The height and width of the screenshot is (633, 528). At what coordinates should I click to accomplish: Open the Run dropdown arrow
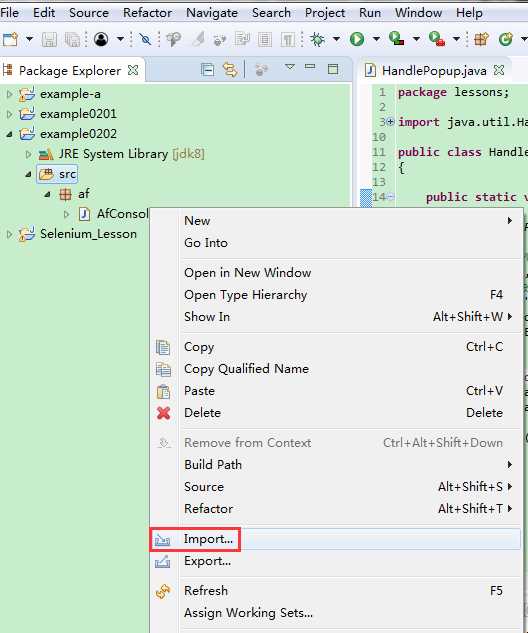(x=376, y=39)
